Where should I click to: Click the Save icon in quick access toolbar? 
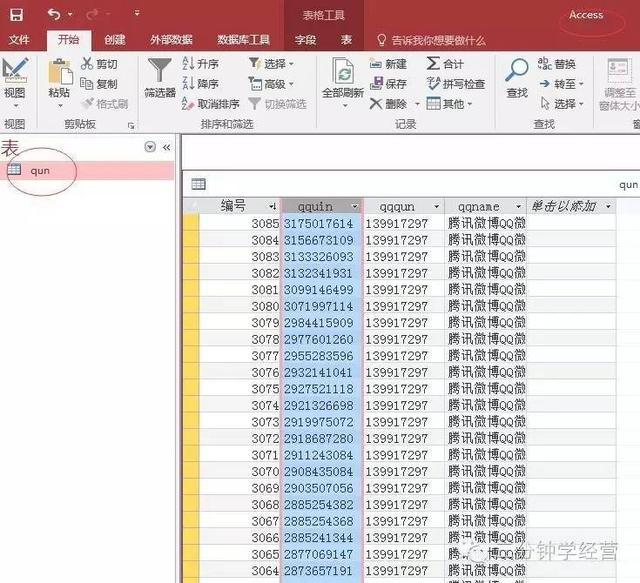coord(16,15)
